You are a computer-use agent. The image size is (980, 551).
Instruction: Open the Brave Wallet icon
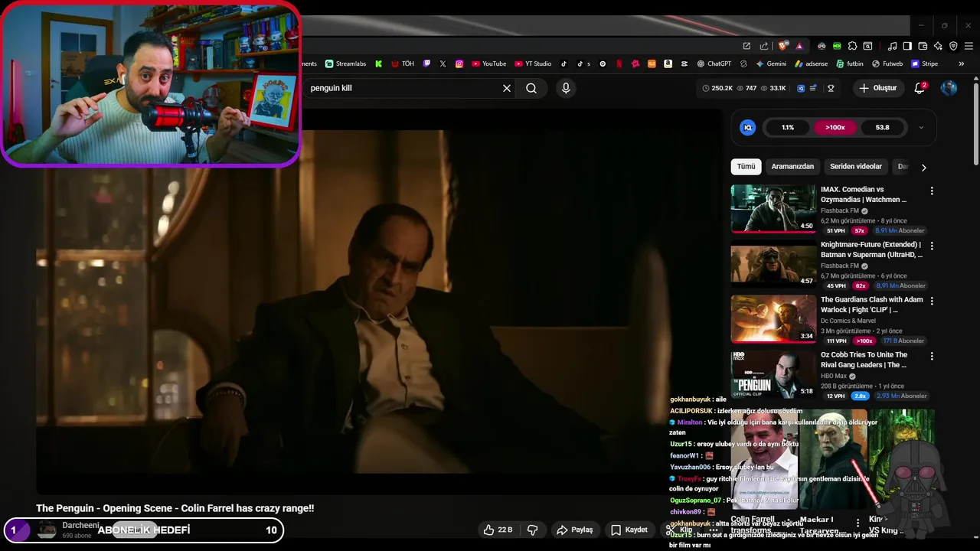[x=923, y=46]
